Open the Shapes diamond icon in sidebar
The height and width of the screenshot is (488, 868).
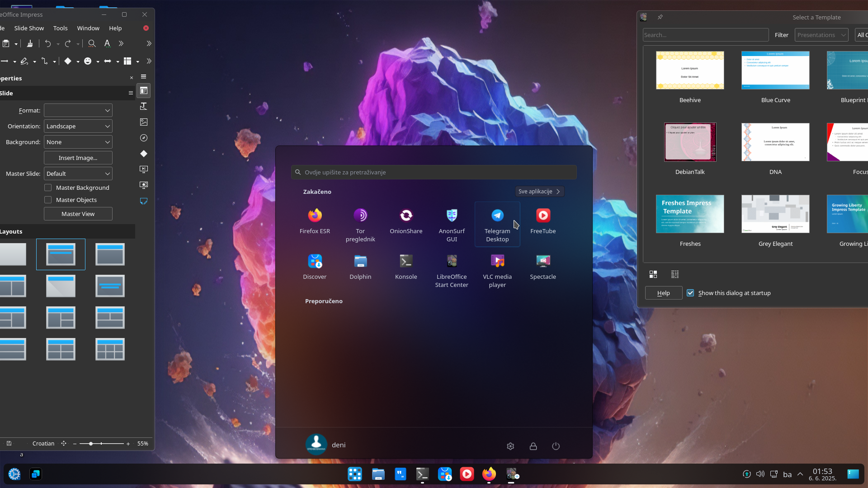pos(144,154)
